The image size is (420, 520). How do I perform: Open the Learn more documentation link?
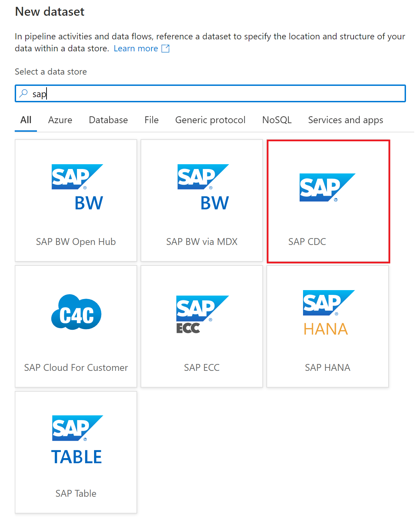pyautogui.click(x=136, y=48)
